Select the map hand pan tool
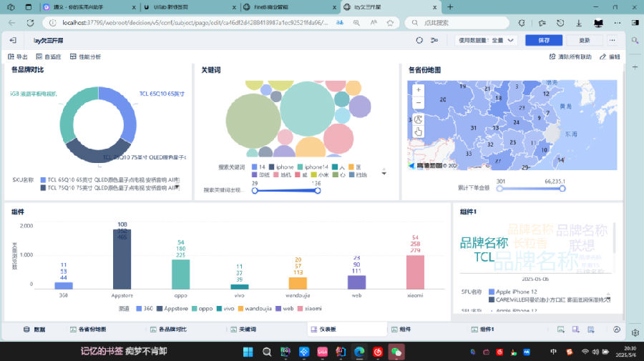The height and width of the screenshot is (361, 644). pos(419,132)
